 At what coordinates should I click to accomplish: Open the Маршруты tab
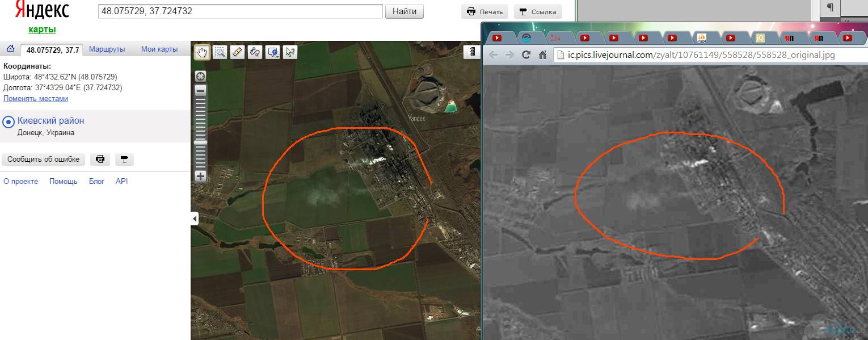107,49
